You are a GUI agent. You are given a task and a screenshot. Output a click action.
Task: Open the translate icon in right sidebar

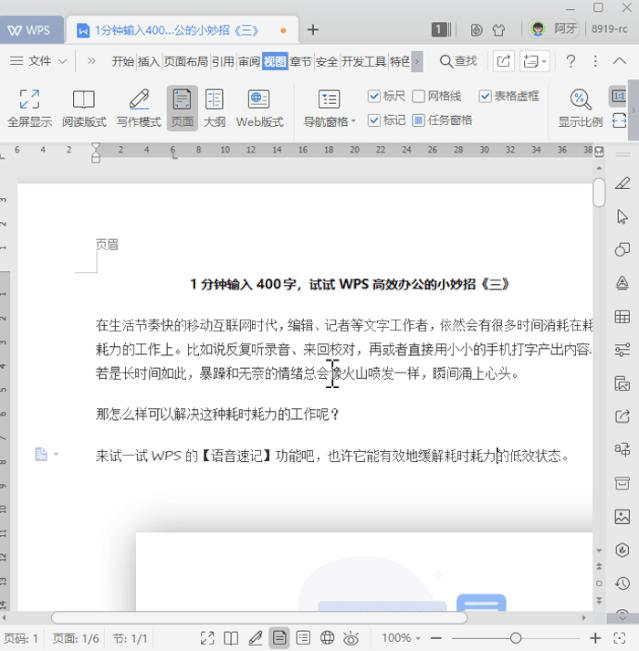tap(622, 449)
